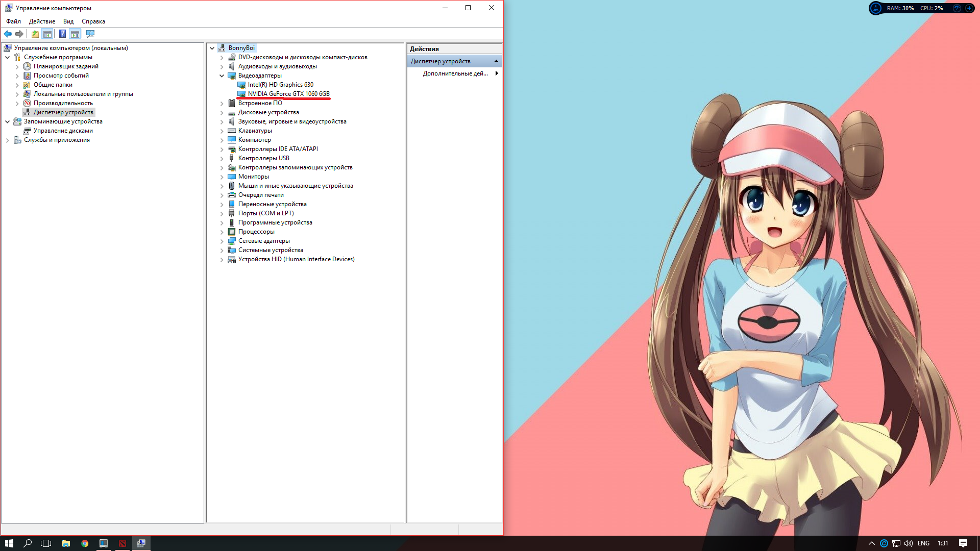This screenshot has width=980, height=551.
Task: Select the Очереди печати category
Action: (261, 195)
